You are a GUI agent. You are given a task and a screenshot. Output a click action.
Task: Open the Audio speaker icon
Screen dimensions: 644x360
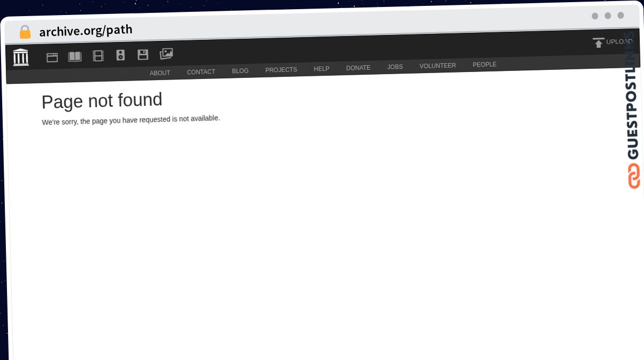[x=121, y=55]
